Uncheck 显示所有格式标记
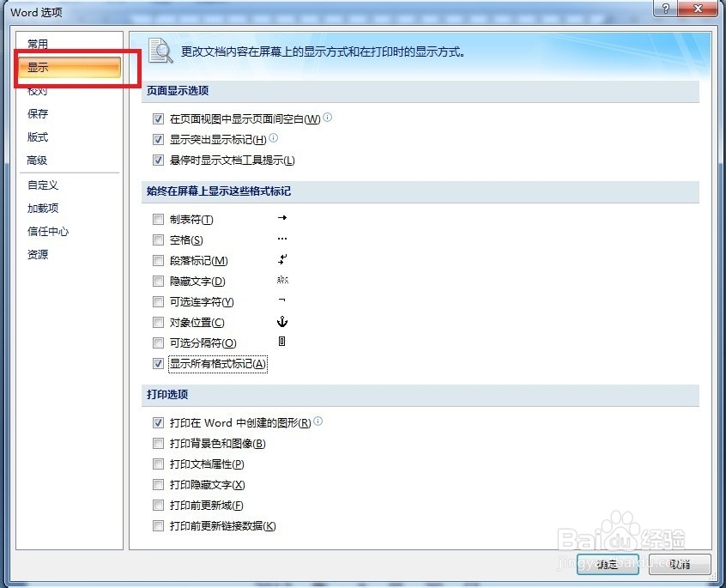The width and height of the screenshot is (726, 588). click(x=158, y=363)
